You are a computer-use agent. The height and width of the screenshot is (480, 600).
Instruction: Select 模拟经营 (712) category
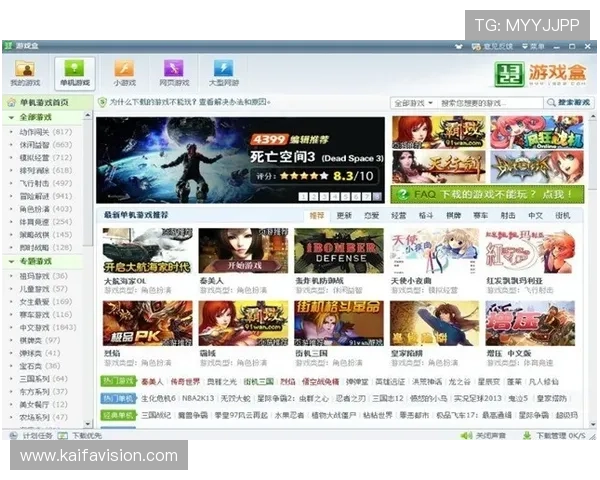(x=46, y=158)
